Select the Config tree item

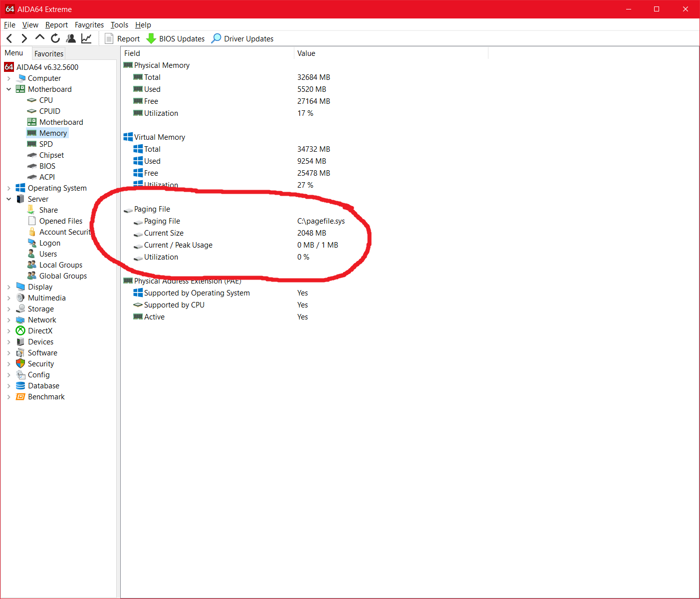(39, 375)
